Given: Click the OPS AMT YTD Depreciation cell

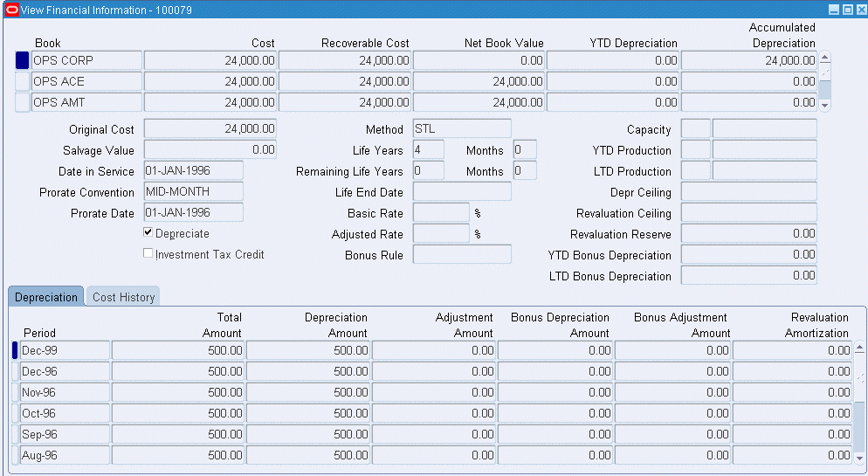Looking at the screenshot, I should tap(613, 102).
